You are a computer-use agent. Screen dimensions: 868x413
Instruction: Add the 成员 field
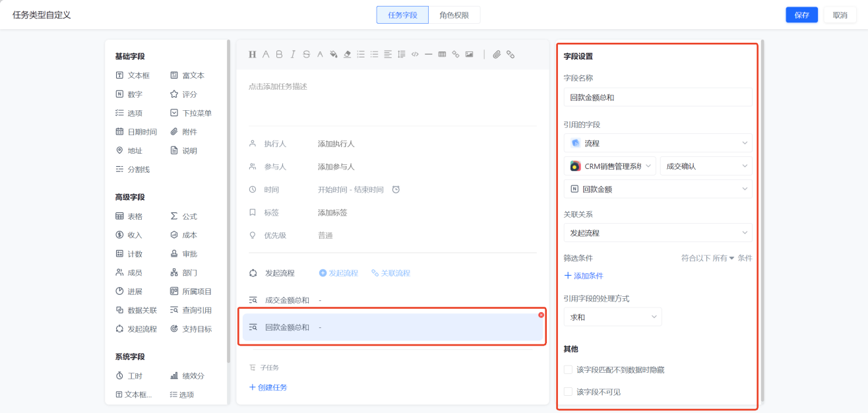[129, 272]
